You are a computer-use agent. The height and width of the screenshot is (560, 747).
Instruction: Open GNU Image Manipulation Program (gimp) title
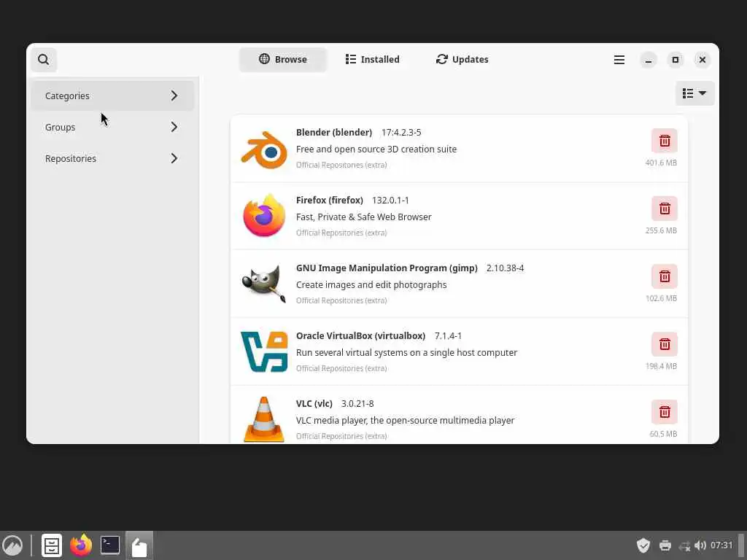[x=387, y=268]
